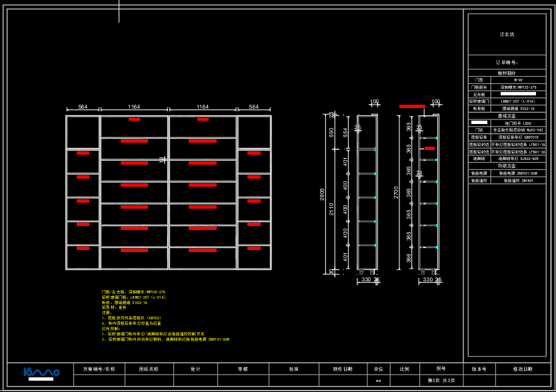Click the 功能五金 section header

click(x=507, y=166)
